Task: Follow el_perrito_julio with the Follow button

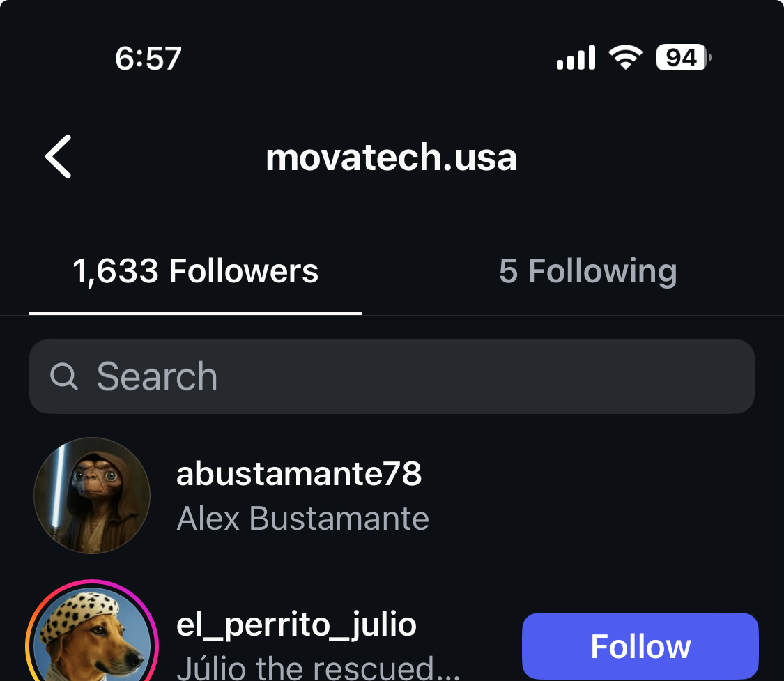Action: 640,646
